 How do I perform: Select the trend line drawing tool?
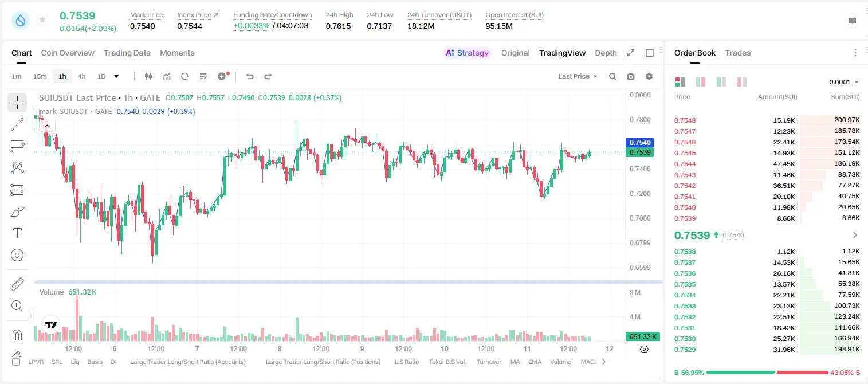(x=17, y=124)
